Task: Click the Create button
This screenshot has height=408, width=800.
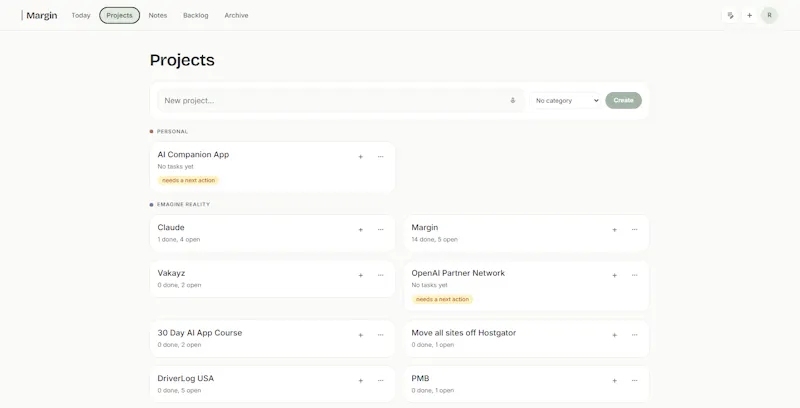Action: click(623, 100)
